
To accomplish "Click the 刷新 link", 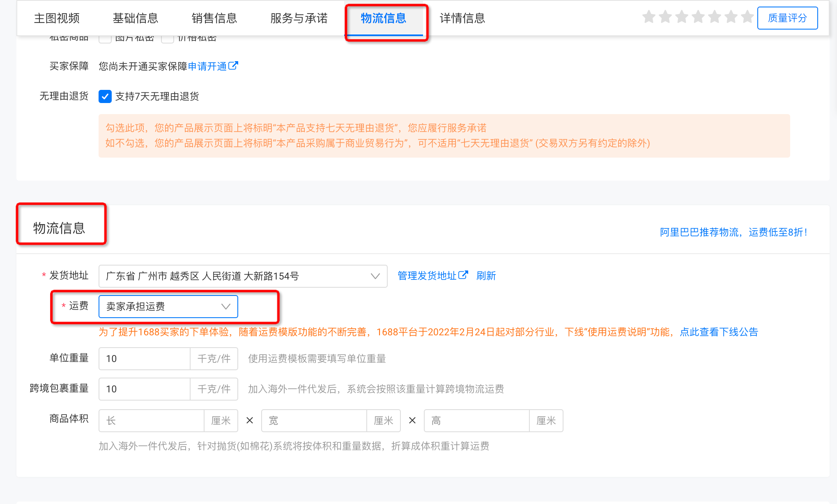I will 486,275.
